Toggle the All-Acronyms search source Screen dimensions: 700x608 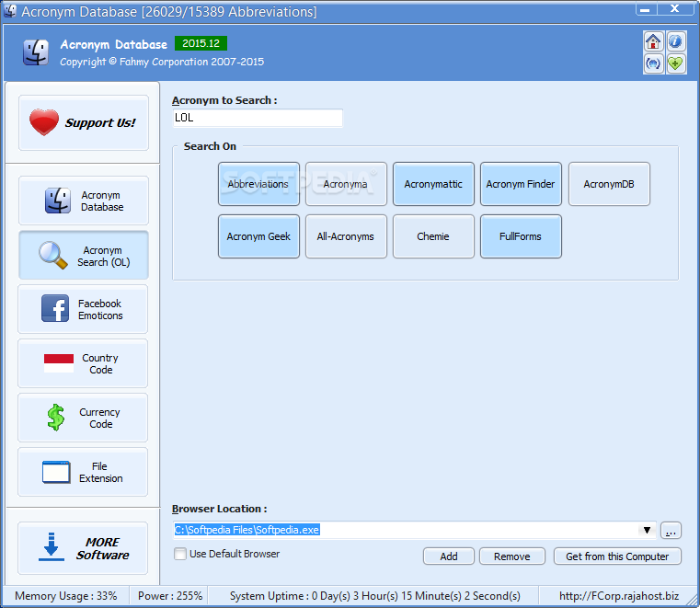click(346, 236)
